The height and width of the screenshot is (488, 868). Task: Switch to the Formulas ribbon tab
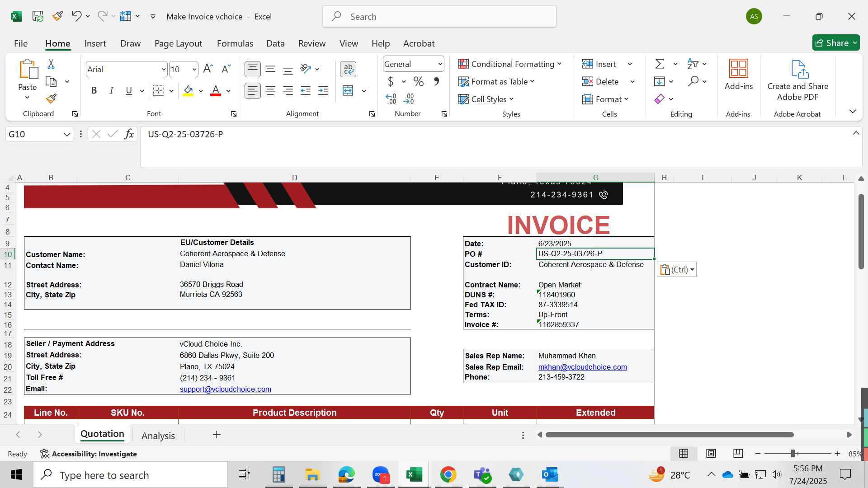[x=235, y=43]
